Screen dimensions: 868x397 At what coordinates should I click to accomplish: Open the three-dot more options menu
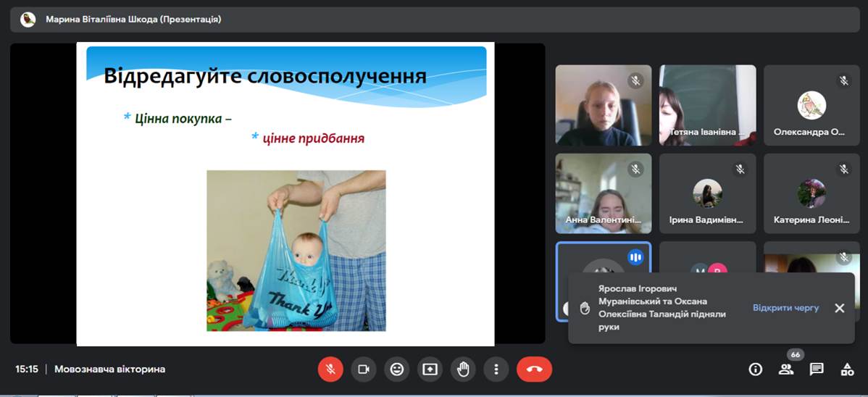[x=496, y=369]
